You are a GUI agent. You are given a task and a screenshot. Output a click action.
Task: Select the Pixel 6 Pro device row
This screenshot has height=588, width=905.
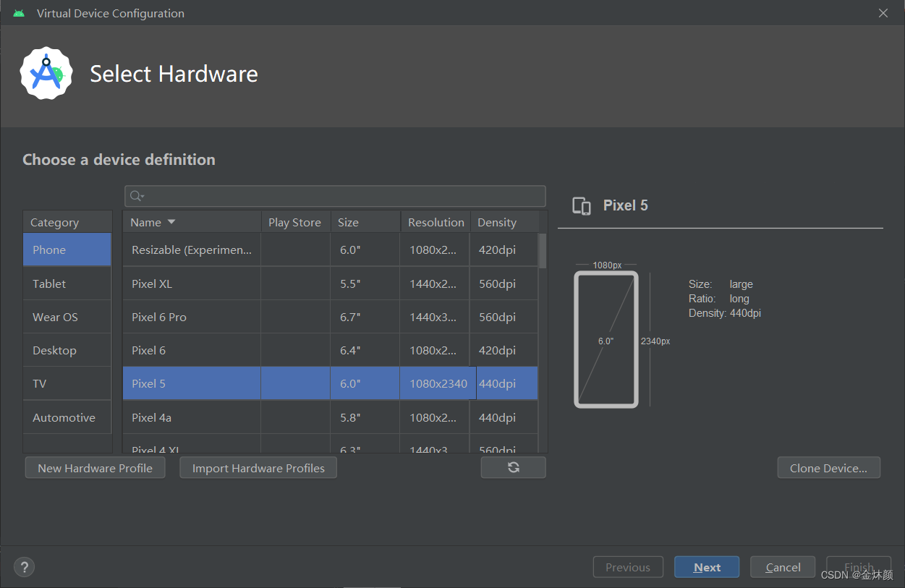(x=331, y=317)
